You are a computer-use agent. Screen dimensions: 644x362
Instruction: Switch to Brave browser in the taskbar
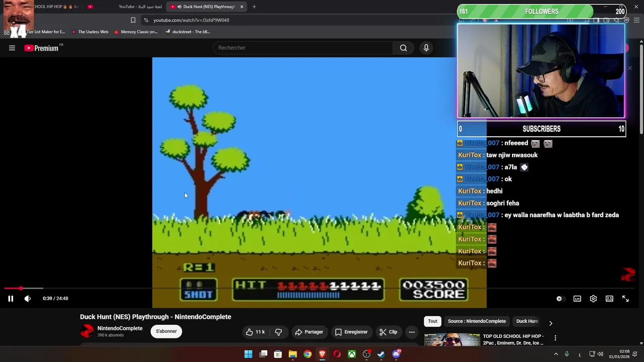click(322, 354)
